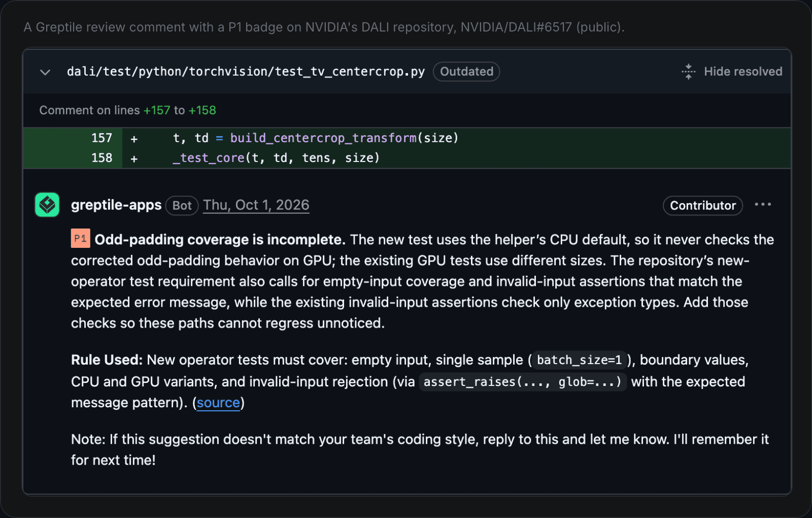Click the Hide resolved label
The height and width of the screenshot is (518, 812).
pos(743,72)
